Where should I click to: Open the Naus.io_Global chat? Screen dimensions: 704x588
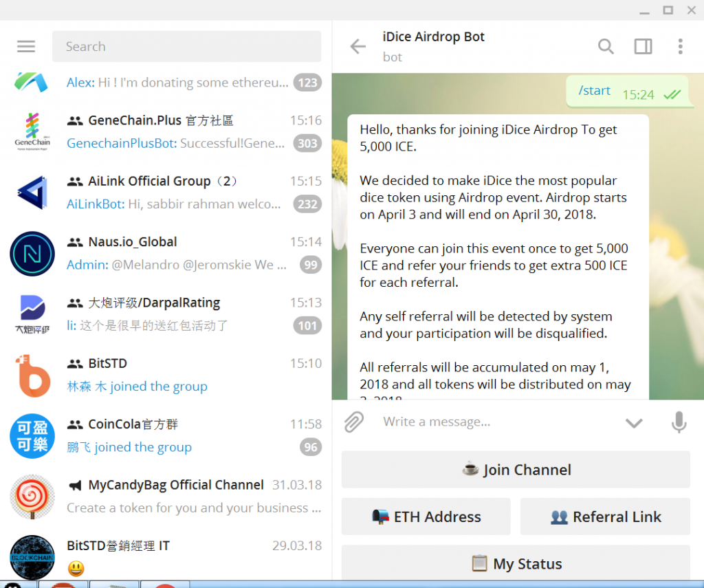(x=166, y=254)
